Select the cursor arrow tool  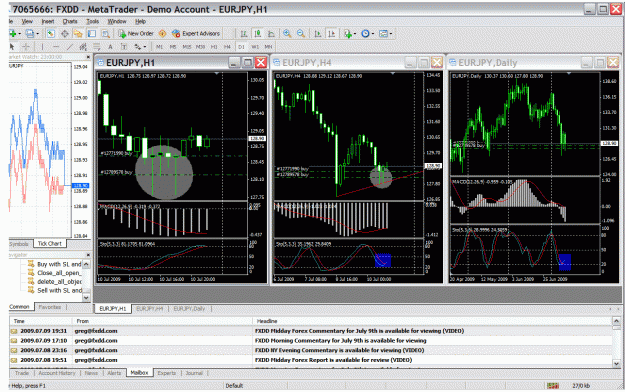click(12, 47)
